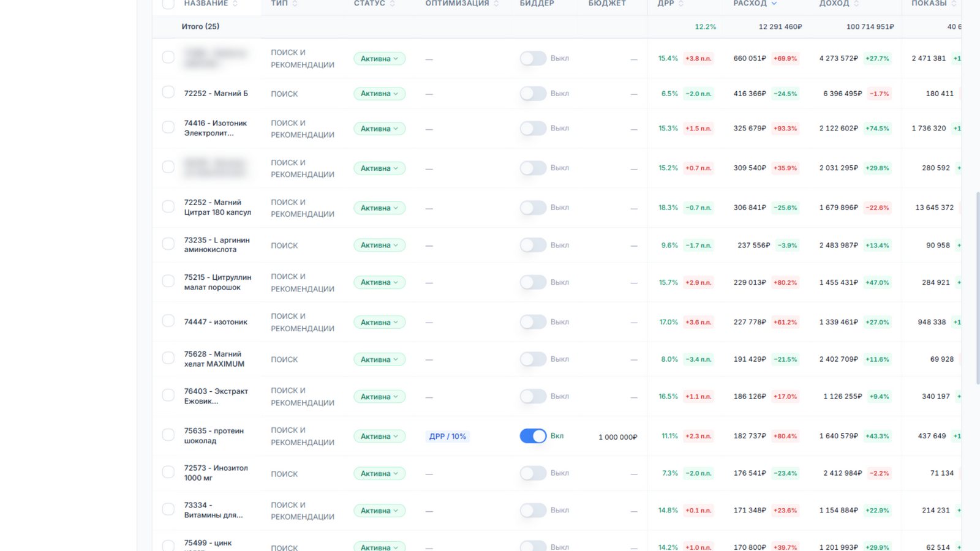This screenshot has width=980, height=551.
Task: Sort by the НАЗВАНИЕ column sort icon
Action: pos(235,4)
